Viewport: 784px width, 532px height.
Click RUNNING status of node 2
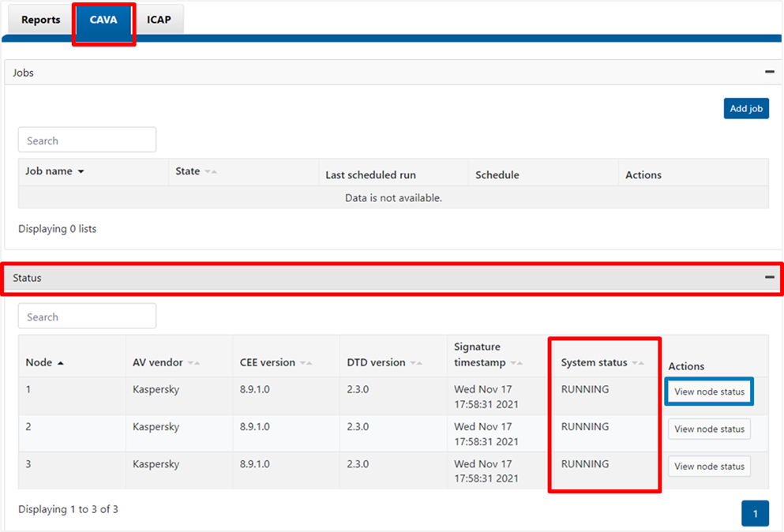[585, 426]
